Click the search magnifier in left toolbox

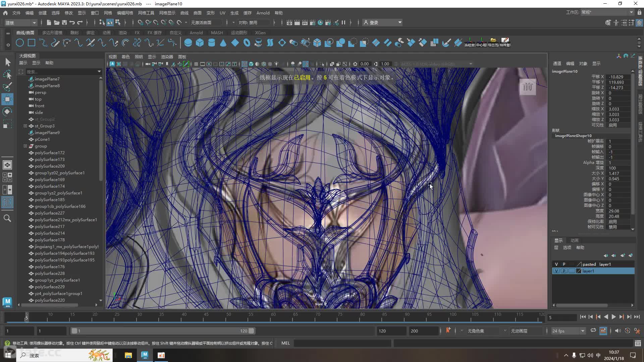[7, 218]
